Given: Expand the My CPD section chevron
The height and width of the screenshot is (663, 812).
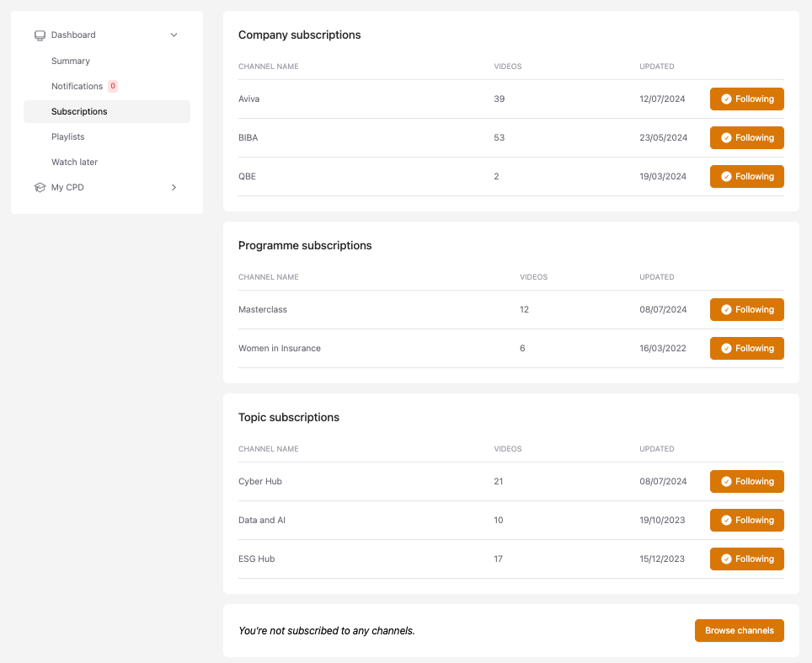Looking at the screenshot, I should [x=174, y=188].
